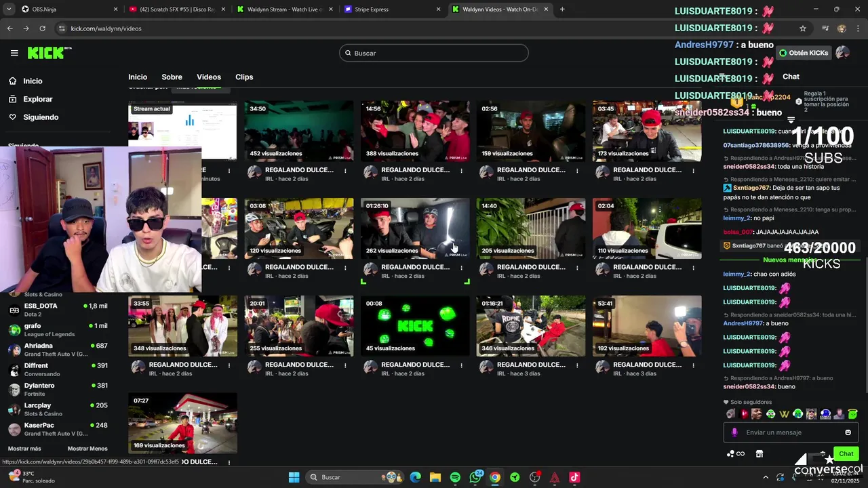The height and width of the screenshot is (488, 868).
Task: Open three-dot menu of 03:08 video
Action: coord(345,268)
